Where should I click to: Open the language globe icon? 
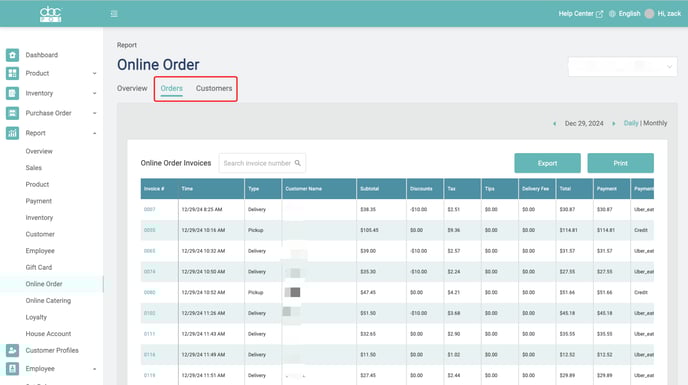(612, 14)
